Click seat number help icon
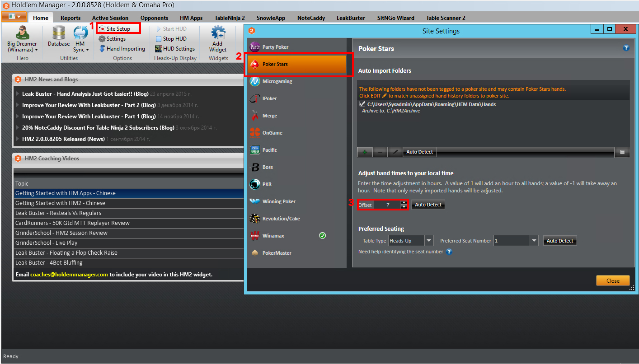 449,252
